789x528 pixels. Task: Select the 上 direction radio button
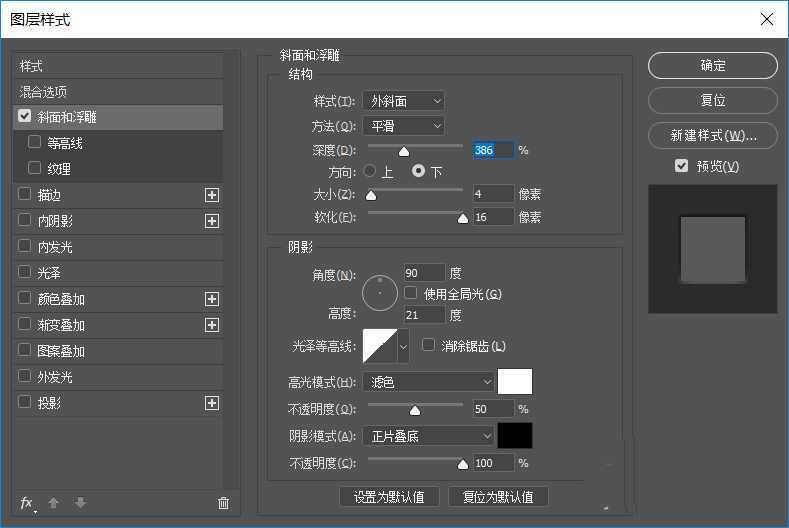(x=370, y=171)
